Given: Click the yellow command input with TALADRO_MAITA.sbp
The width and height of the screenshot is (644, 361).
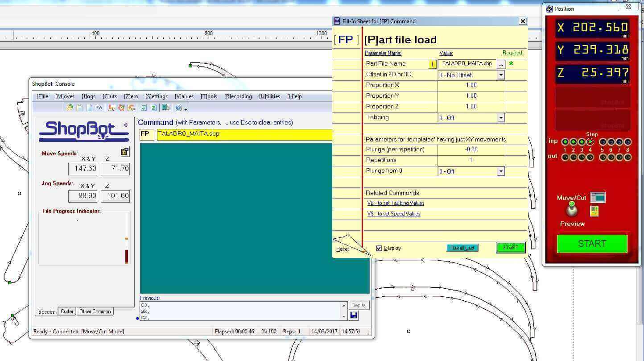Looking at the screenshot, I should [x=244, y=134].
